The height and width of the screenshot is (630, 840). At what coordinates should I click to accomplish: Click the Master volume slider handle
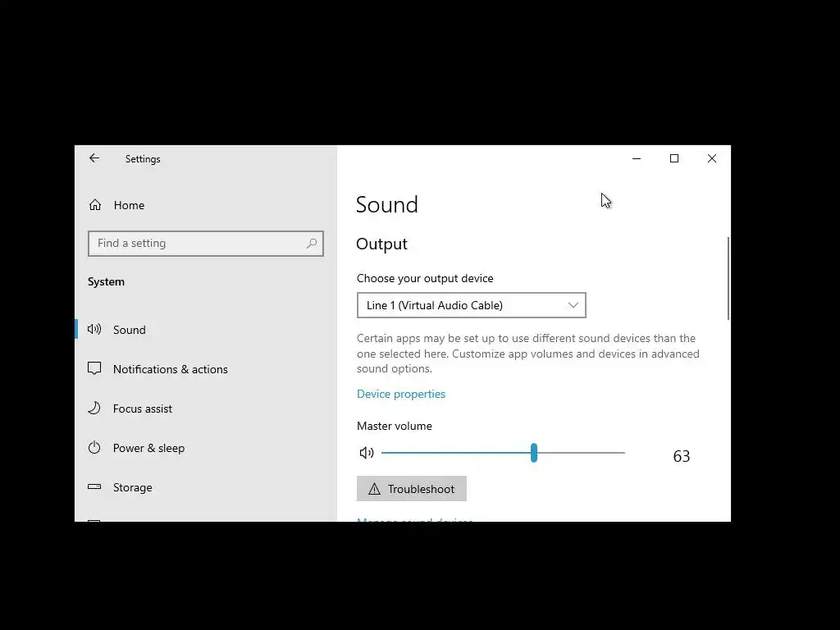[x=533, y=453]
